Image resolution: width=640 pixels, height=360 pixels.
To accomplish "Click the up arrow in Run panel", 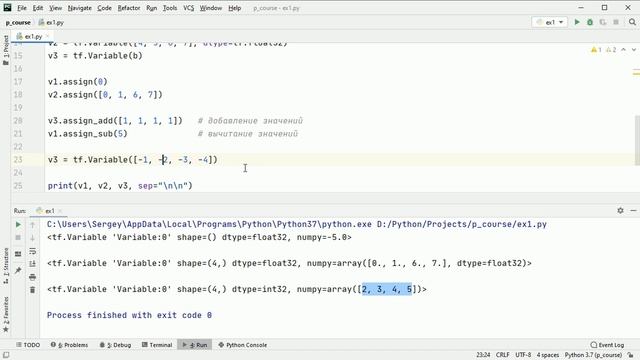I will pos(33,224).
